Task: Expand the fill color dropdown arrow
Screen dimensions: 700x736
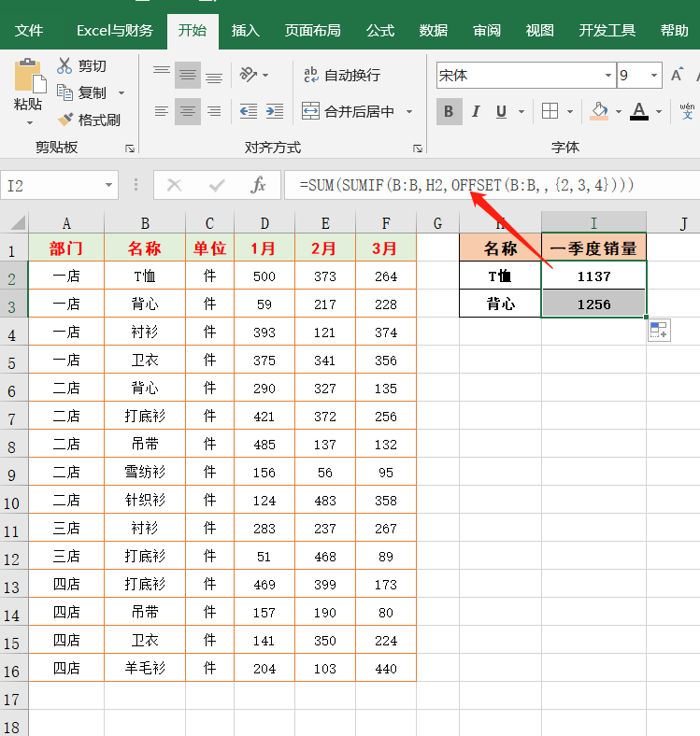Action: pos(619,112)
